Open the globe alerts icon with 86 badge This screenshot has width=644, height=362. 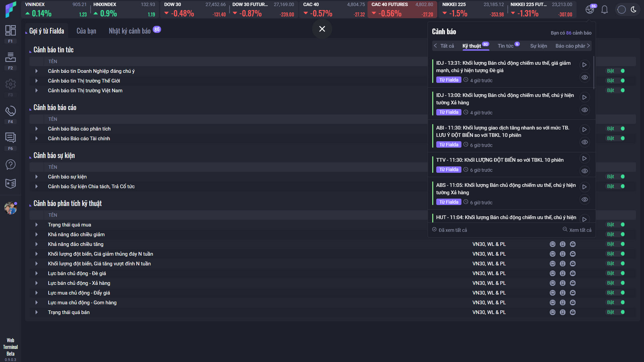click(589, 10)
